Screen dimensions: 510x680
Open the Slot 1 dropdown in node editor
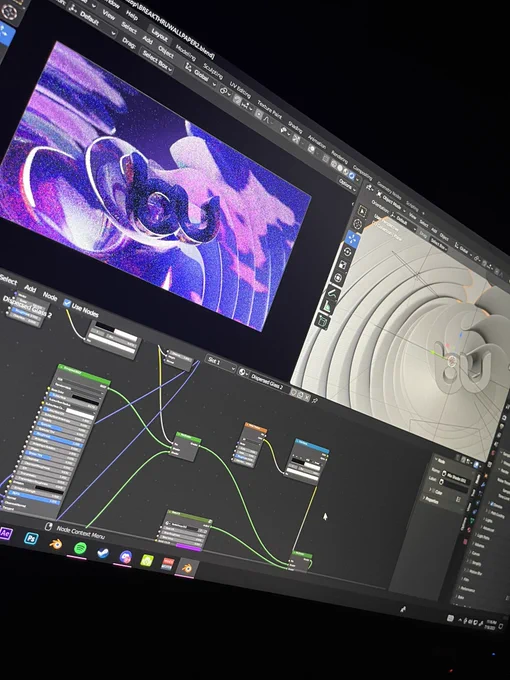[221, 364]
